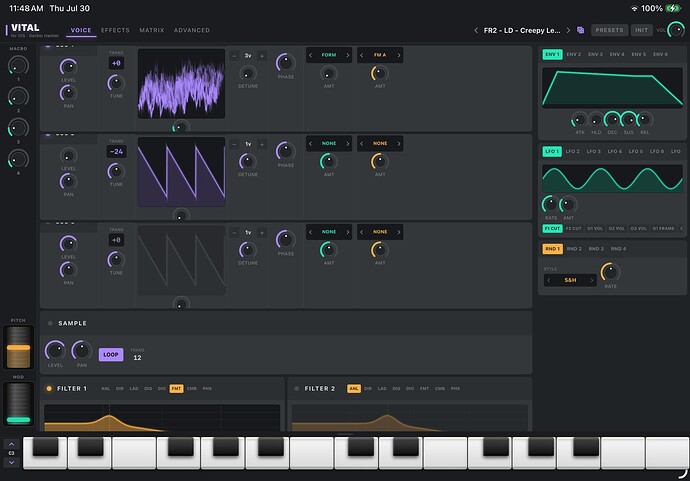690x481 pixels.
Task: Click the master VOL knob
Action: 676,30
